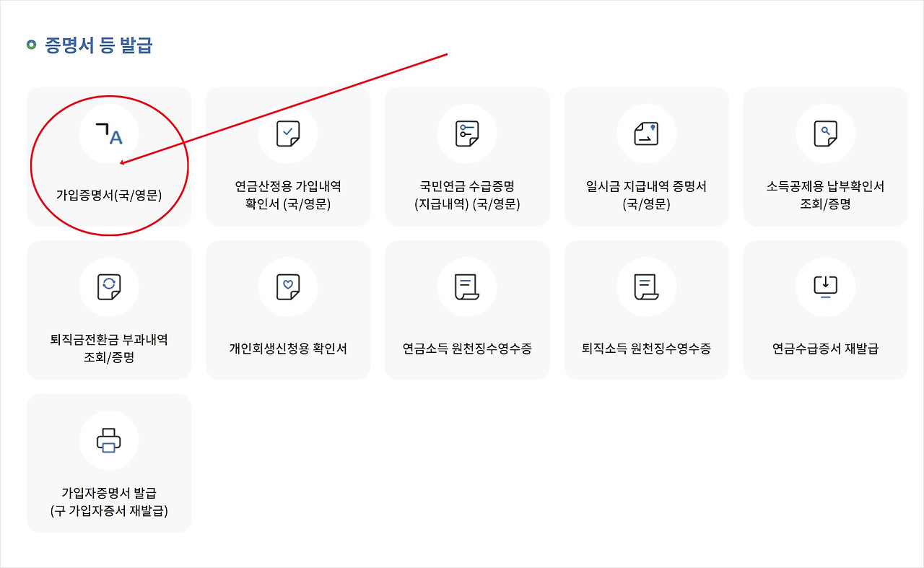Click the 소득공제용 납부확인서 search document icon
The image size is (924, 568).
click(825, 134)
